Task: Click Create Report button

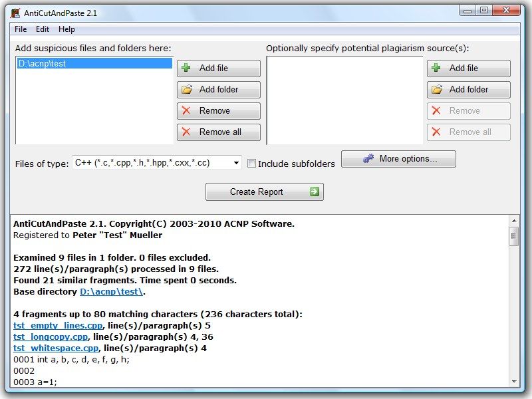Action: tap(264, 192)
